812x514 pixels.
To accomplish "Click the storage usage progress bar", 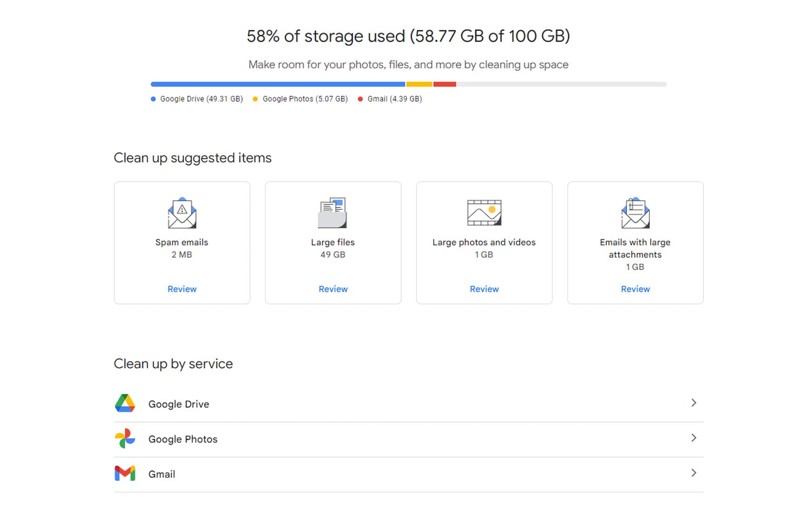I will click(408, 84).
